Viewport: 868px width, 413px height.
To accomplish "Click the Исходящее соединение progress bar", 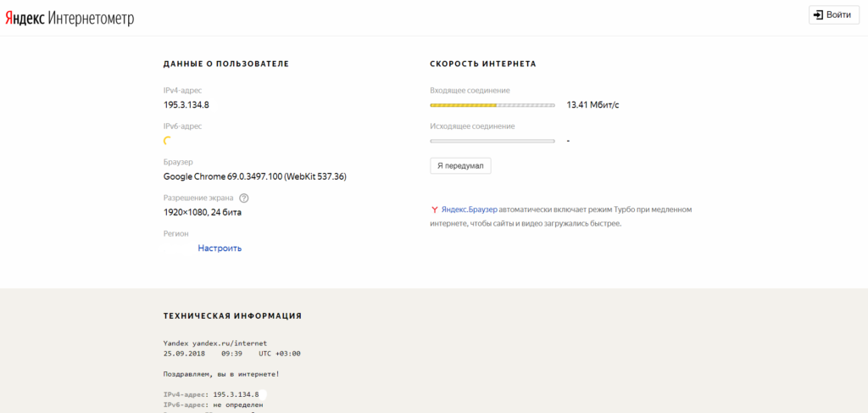I will pyautogui.click(x=492, y=141).
